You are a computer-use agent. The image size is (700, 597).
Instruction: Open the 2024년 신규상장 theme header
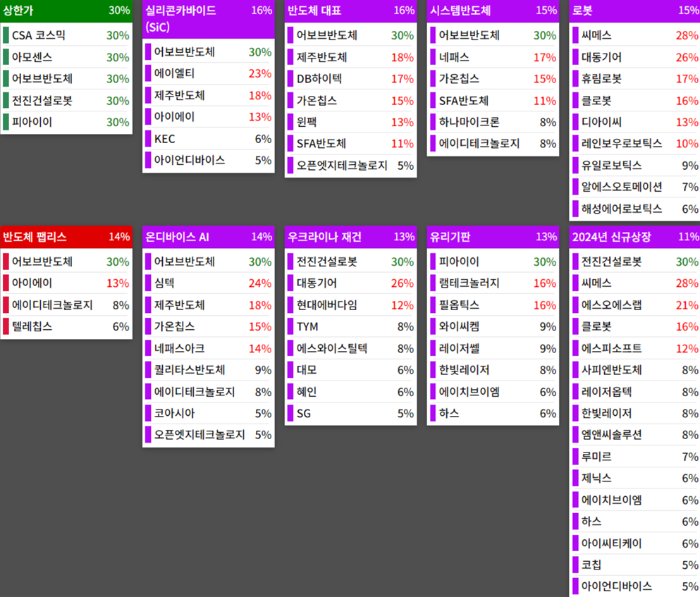tap(635, 237)
